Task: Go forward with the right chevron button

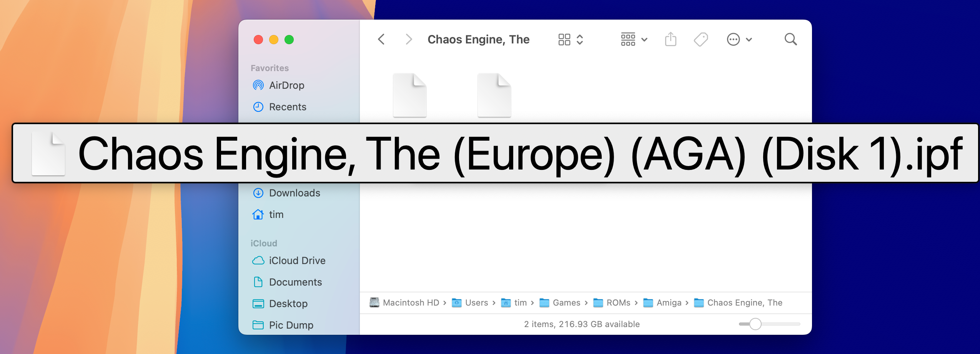Action: click(409, 39)
